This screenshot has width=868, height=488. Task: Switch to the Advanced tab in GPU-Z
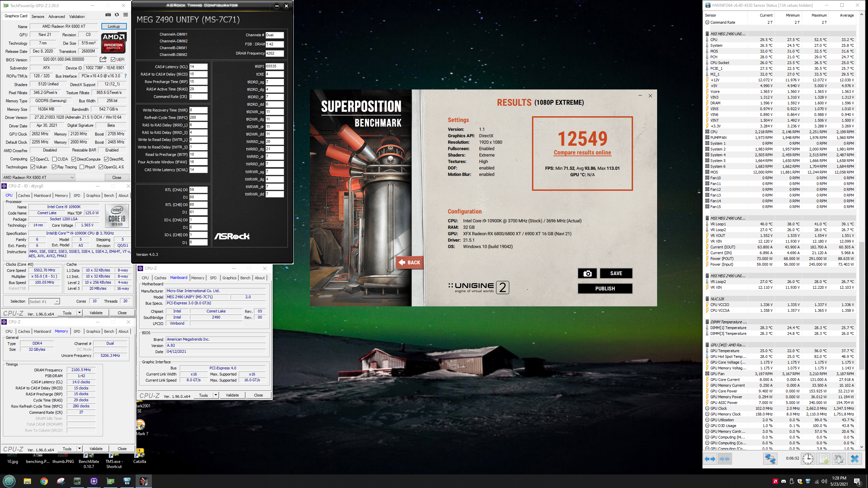point(57,16)
